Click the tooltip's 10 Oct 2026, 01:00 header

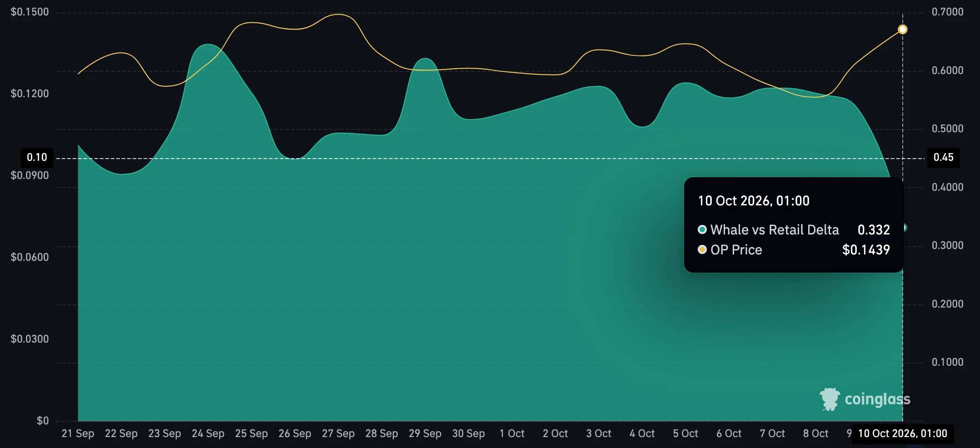(754, 201)
